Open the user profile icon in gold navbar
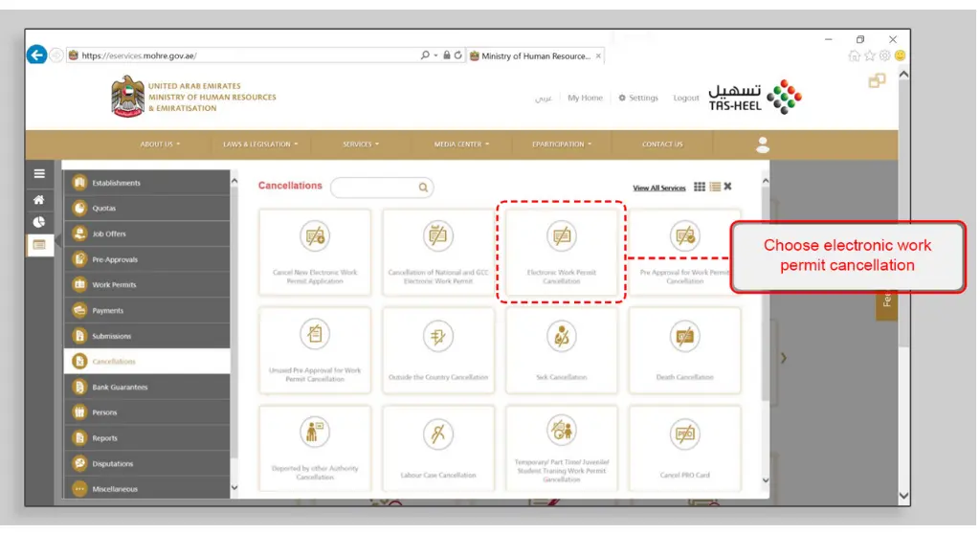 [x=762, y=145]
